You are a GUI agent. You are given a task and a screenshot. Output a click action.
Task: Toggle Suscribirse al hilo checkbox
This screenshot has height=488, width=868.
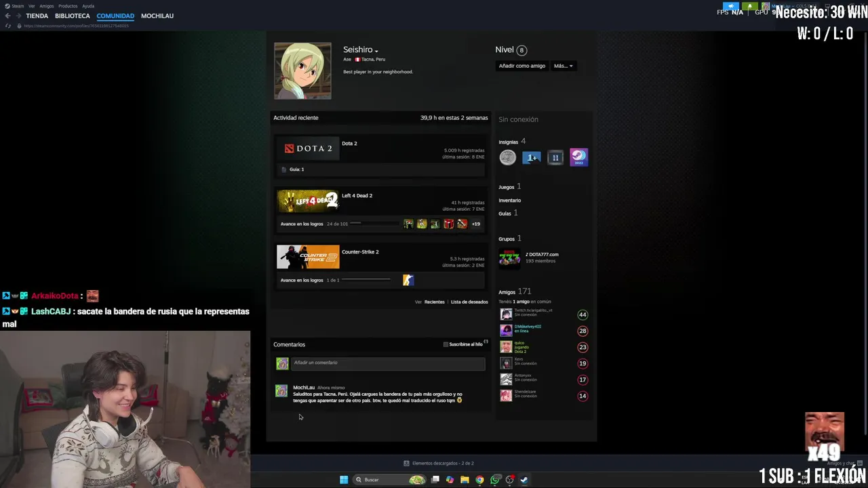(x=446, y=344)
